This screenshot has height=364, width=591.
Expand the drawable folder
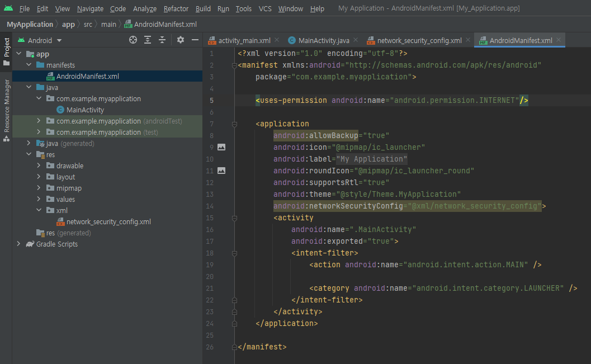pyautogui.click(x=39, y=166)
